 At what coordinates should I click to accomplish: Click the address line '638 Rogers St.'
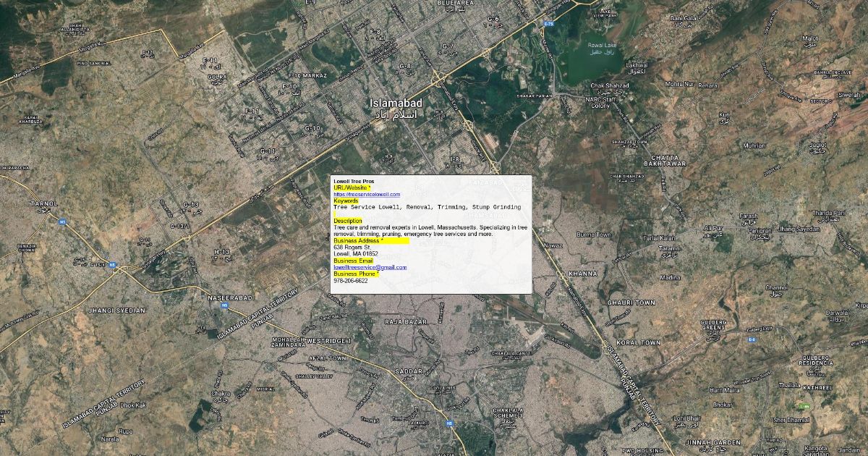(x=352, y=248)
